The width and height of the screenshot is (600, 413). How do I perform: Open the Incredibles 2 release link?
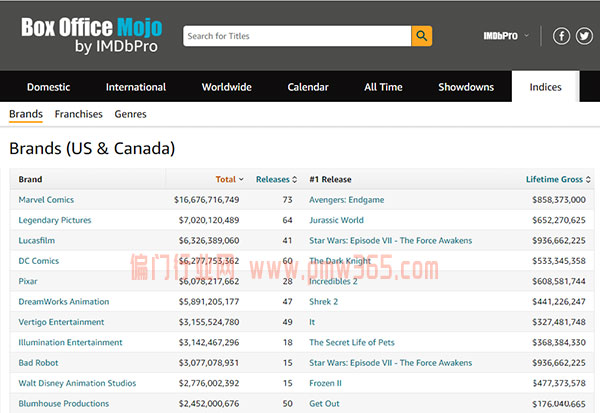click(x=333, y=281)
